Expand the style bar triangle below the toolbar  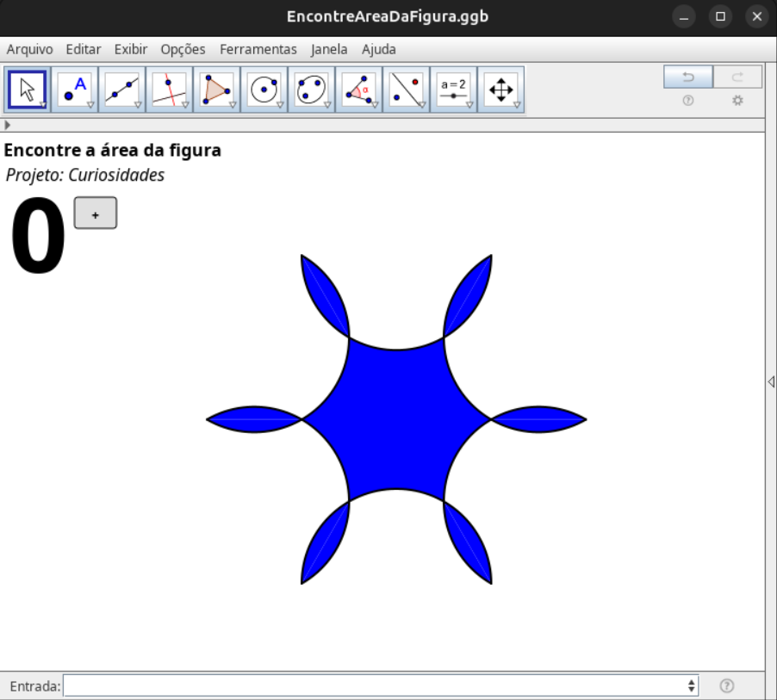pyautogui.click(x=8, y=125)
